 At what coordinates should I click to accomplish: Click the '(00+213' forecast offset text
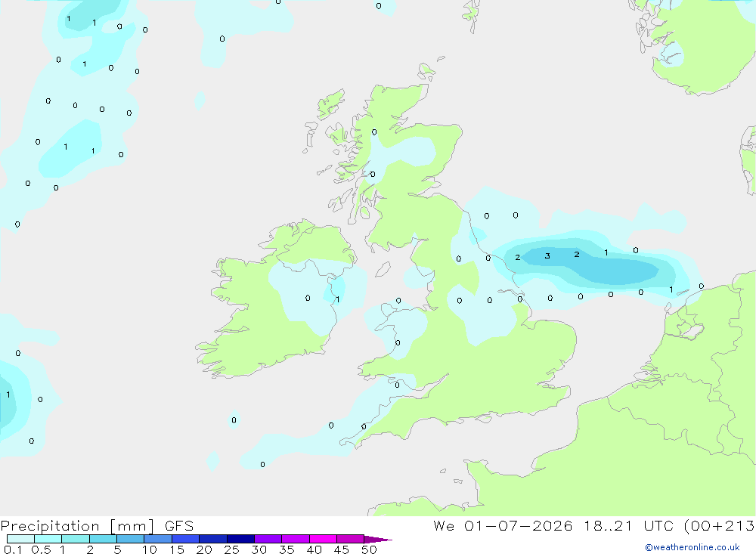click(718, 526)
